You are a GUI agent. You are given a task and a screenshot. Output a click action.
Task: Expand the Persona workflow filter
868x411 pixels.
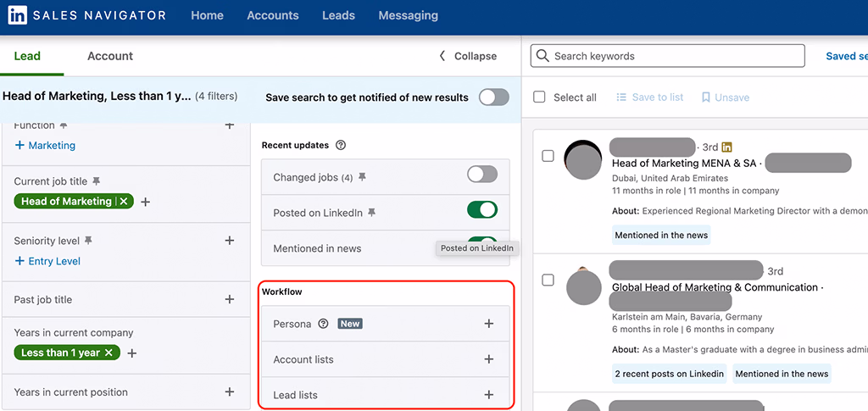click(489, 324)
